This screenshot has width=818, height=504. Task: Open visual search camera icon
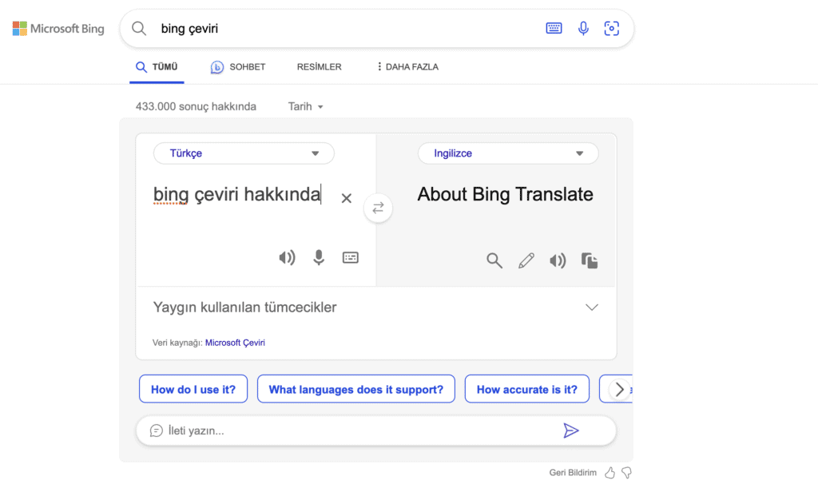point(611,28)
